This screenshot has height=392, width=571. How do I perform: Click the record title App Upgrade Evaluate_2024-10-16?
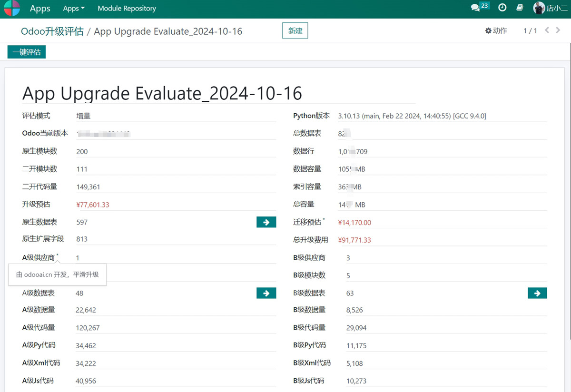162,93
